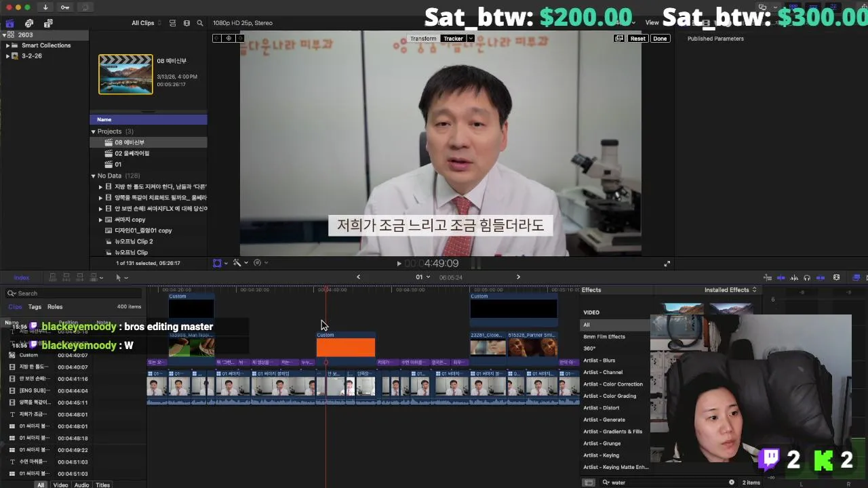868x488 pixels.
Task: Show only Video in index filter
Action: coord(60,485)
